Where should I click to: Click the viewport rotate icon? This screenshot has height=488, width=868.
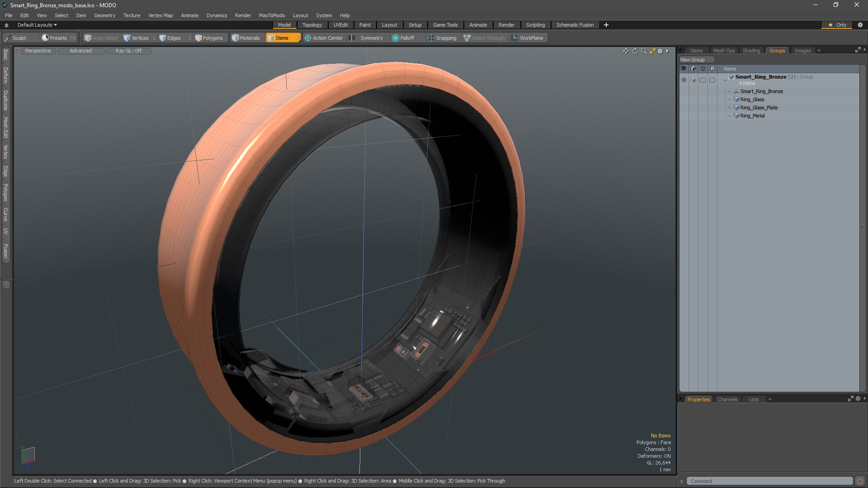click(635, 51)
